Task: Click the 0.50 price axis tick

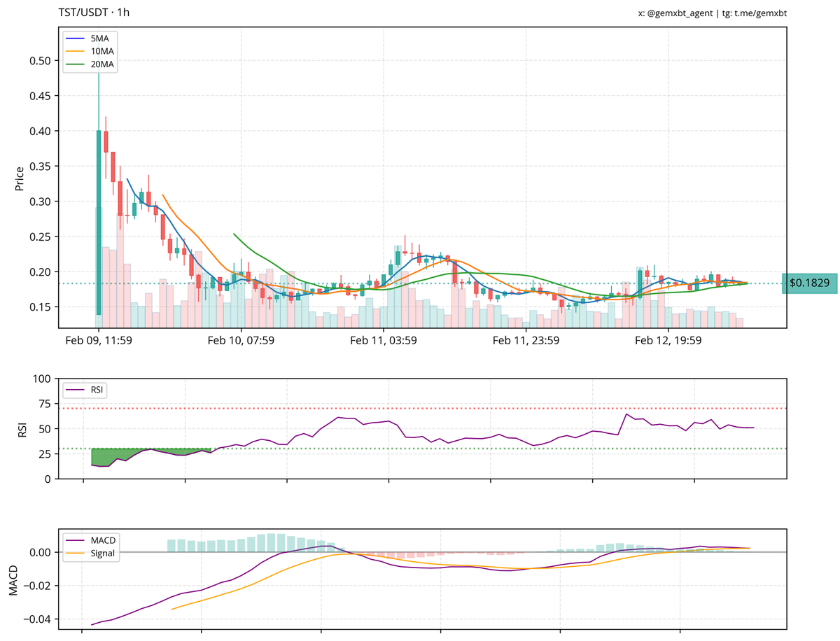Action: click(x=40, y=61)
